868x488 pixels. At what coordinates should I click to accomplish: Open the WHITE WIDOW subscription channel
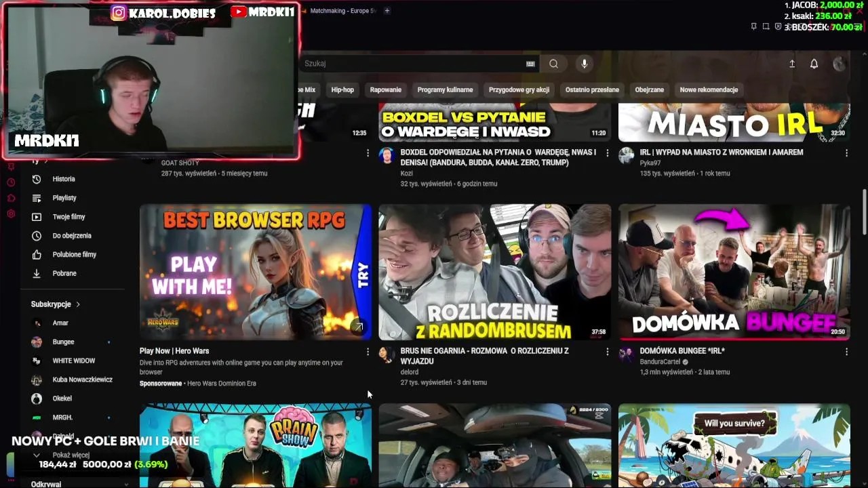(x=73, y=361)
